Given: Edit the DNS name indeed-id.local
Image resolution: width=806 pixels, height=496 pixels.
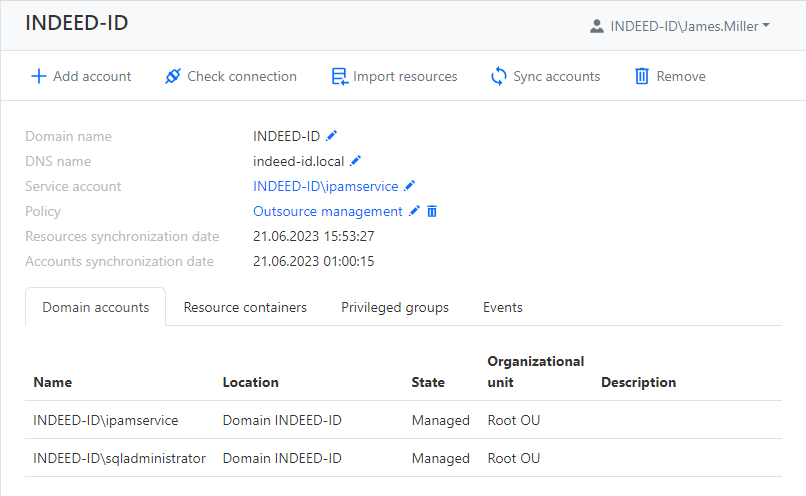Looking at the screenshot, I should pos(355,161).
